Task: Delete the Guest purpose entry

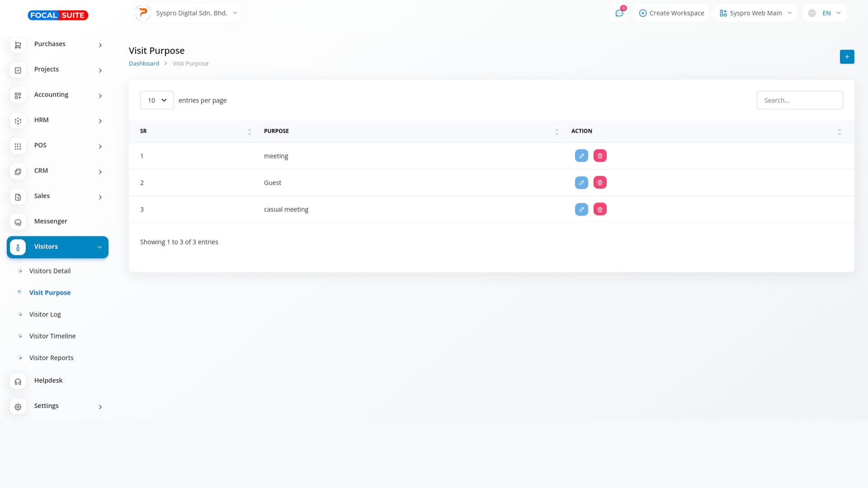Action: click(x=600, y=183)
